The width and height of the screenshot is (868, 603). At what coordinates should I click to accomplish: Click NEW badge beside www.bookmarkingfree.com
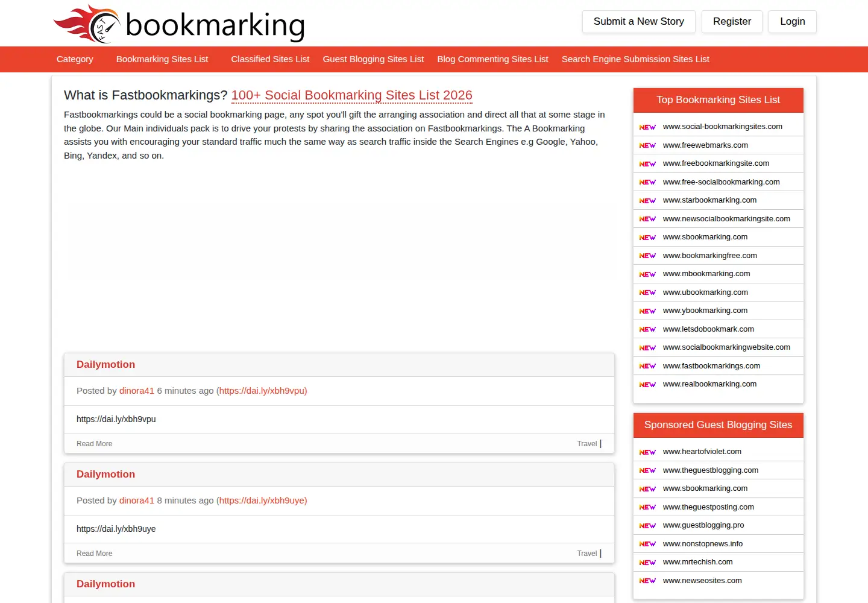[647, 256]
